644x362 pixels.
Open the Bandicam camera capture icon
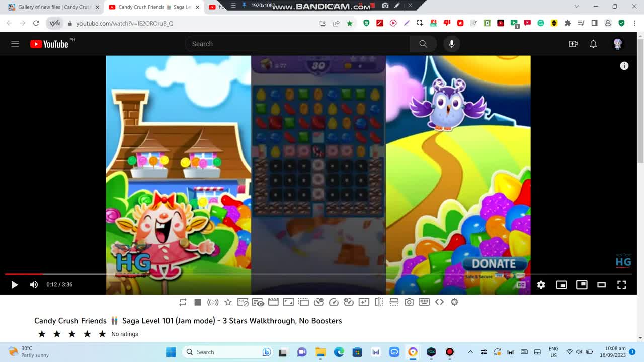(385, 6)
